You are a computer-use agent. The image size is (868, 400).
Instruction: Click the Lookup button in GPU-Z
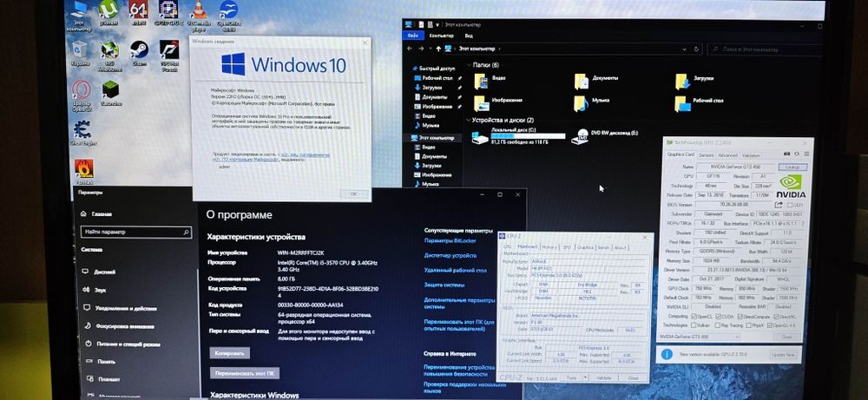(792, 167)
